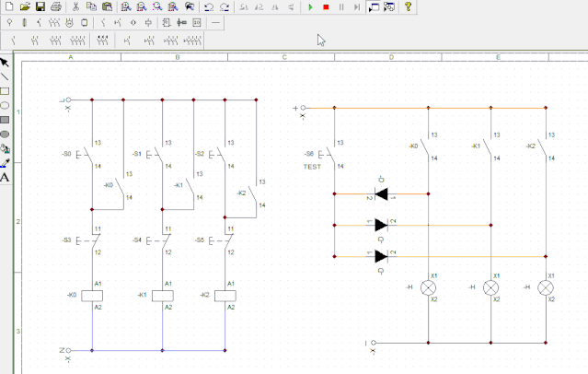Pause the running simulation
588x374 pixels.
[341, 6]
